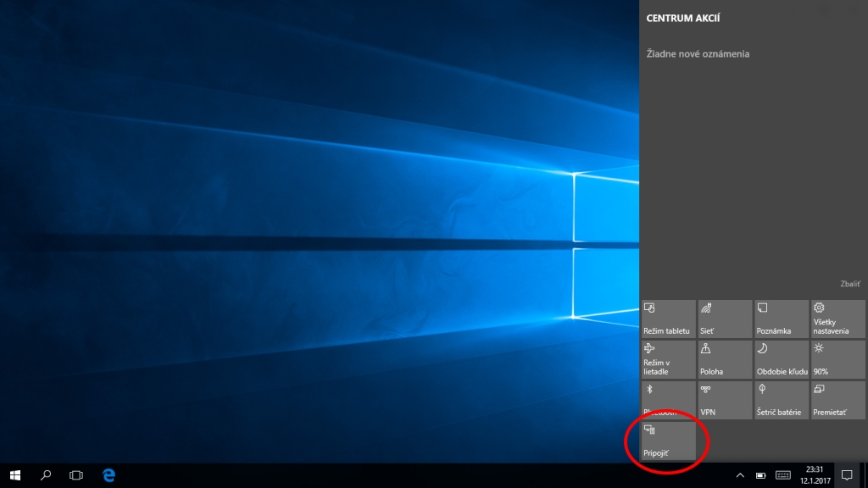Launch Microsoft Edge from the taskbar

coord(108,475)
